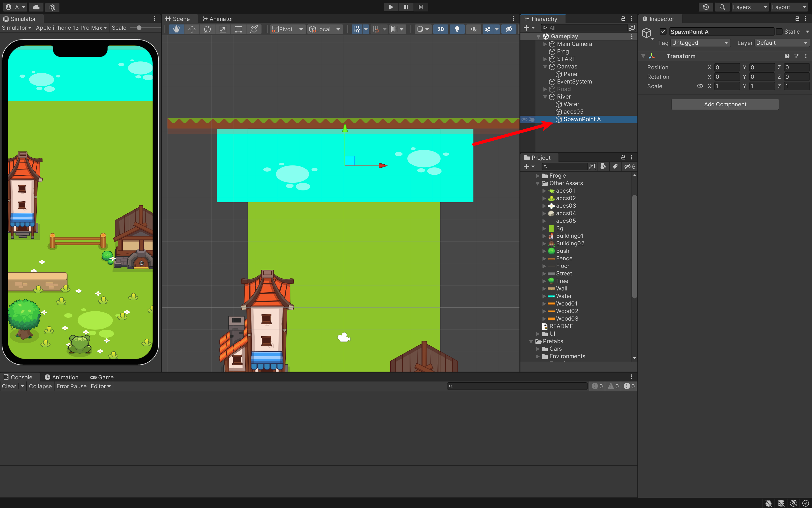Click the Project search by label icon
This screenshot has width=812, height=508.
pyautogui.click(x=615, y=166)
